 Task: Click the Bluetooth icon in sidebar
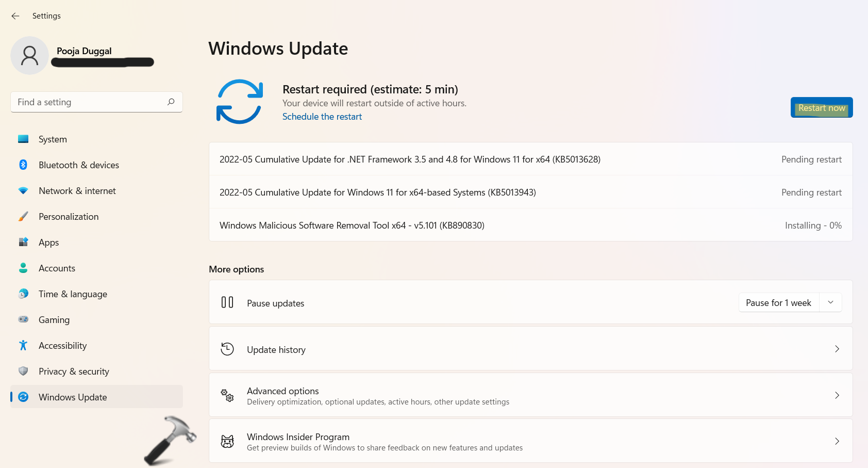coord(23,165)
